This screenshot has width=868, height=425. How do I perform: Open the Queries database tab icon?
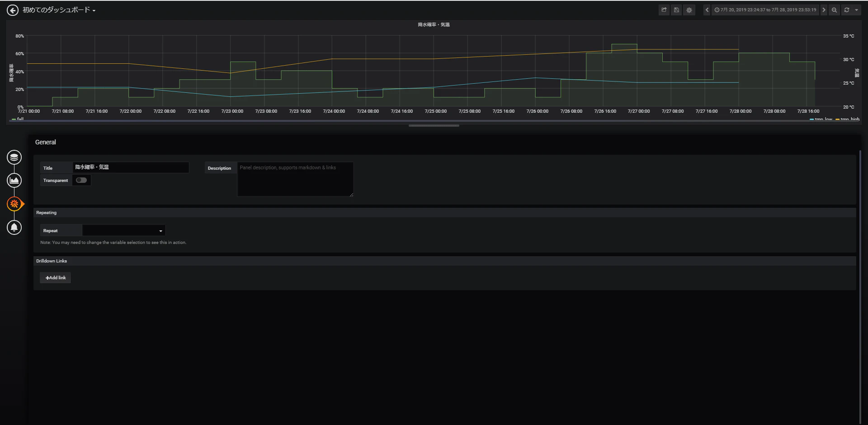pyautogui.click(x=14, y=158)
